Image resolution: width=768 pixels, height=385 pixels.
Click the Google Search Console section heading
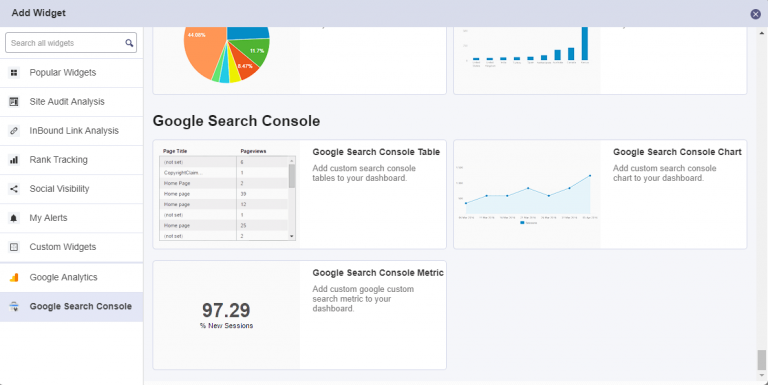pos(237,121)
